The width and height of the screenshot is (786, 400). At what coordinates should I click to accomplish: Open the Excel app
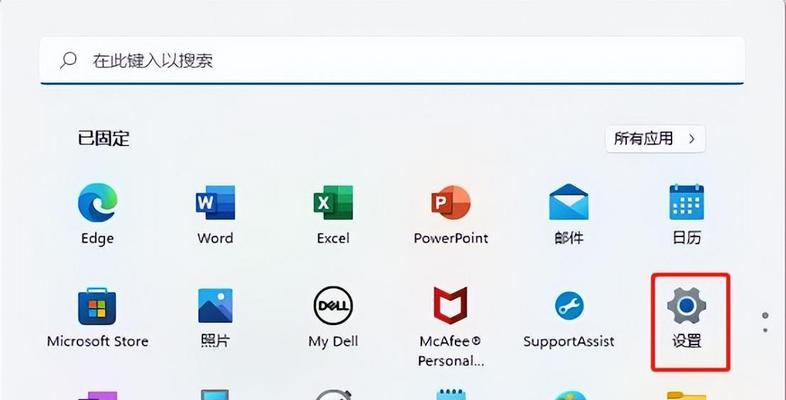pyautogui.click(x=333, y=213)
